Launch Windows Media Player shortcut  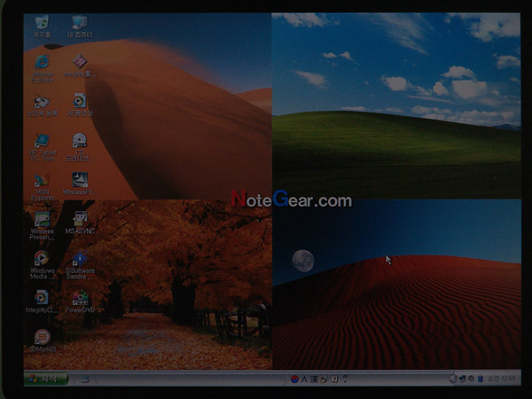coord(42,265)
